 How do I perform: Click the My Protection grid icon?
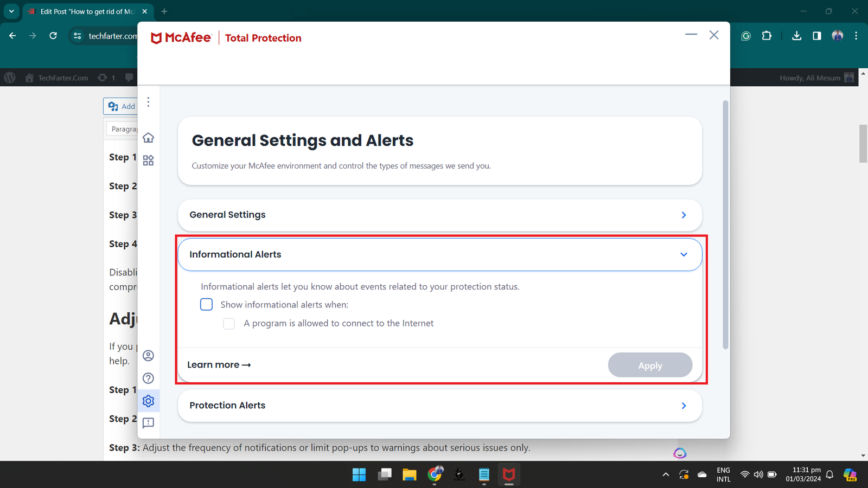tap(148, 160)
